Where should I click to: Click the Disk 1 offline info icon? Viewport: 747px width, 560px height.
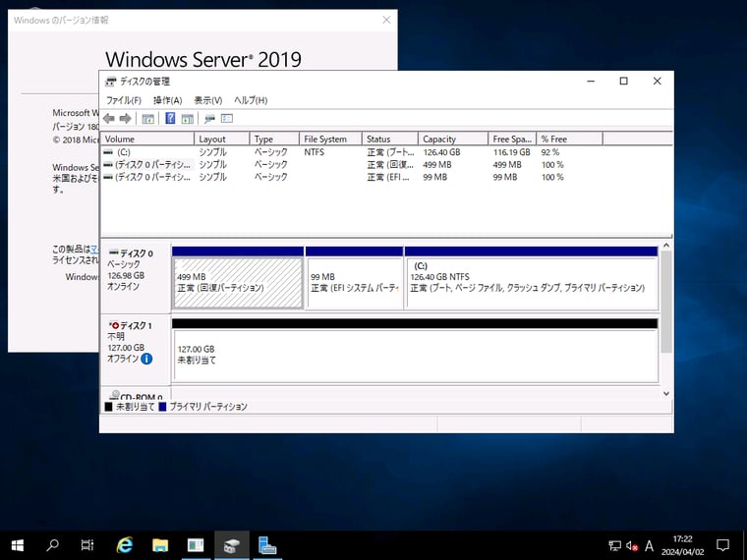(x=146, y=359)
